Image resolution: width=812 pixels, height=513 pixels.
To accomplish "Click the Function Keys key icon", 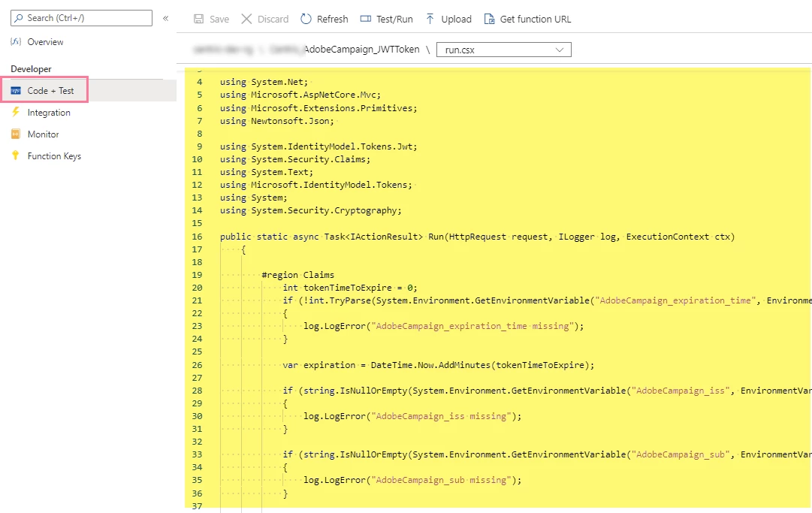I will 16,155.
